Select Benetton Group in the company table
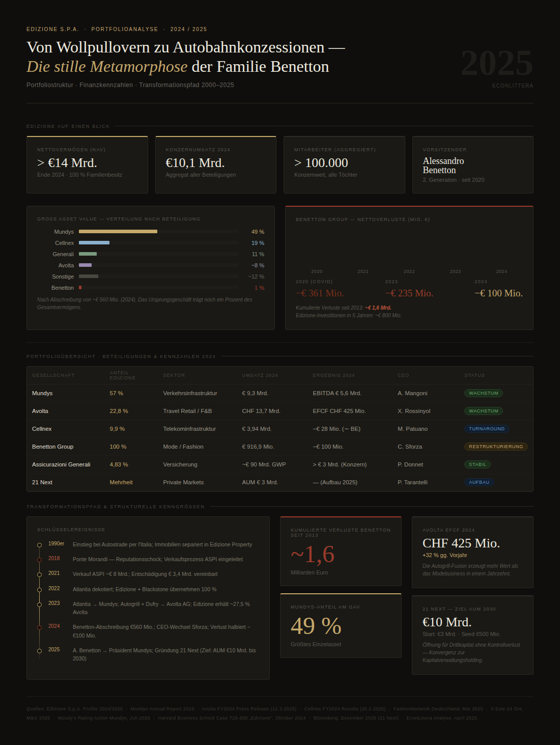The image size is (560, 745). 52,447
